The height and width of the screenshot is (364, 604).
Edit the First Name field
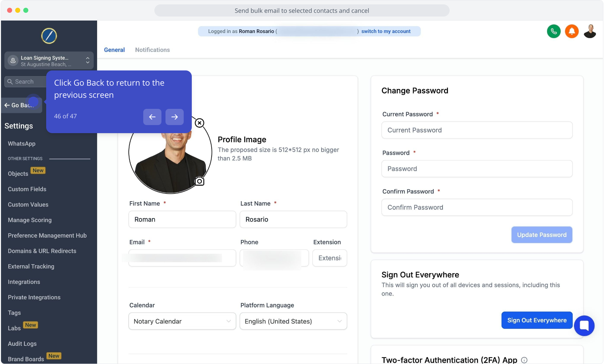click(182, 219)
